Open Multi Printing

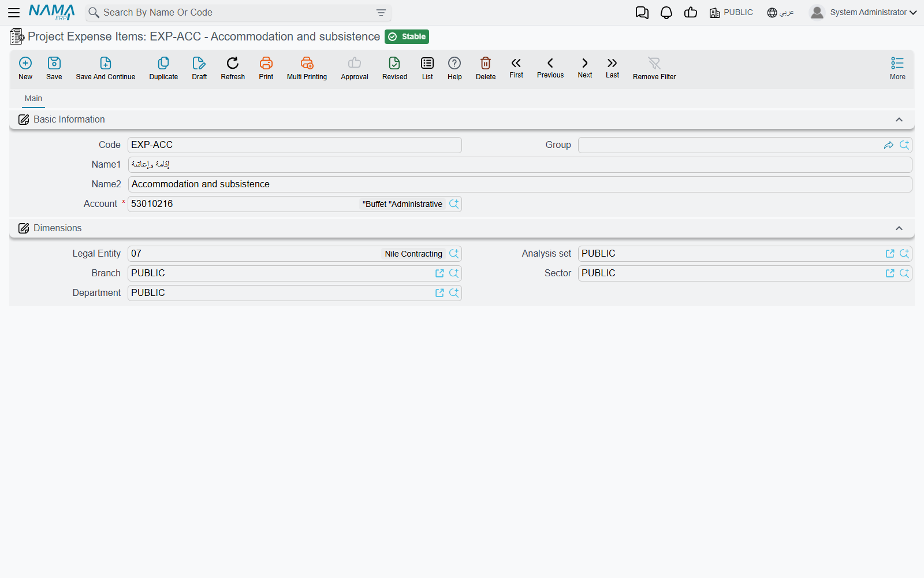(x=307, y=68)
